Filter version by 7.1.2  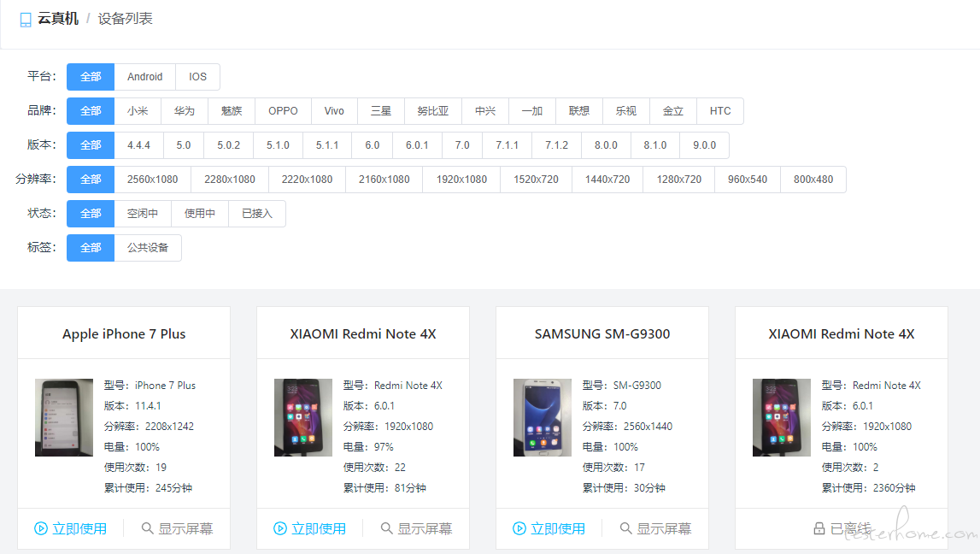coord(556,145)
